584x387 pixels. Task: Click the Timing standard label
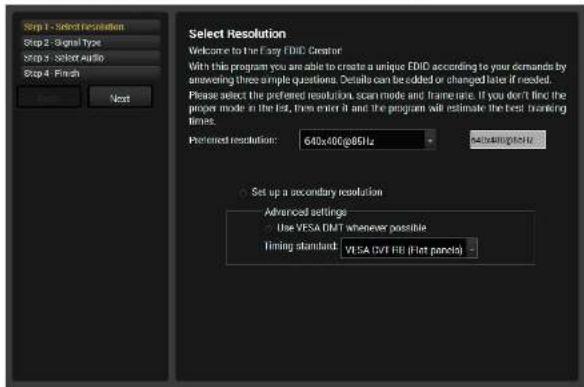coord(301,246)
